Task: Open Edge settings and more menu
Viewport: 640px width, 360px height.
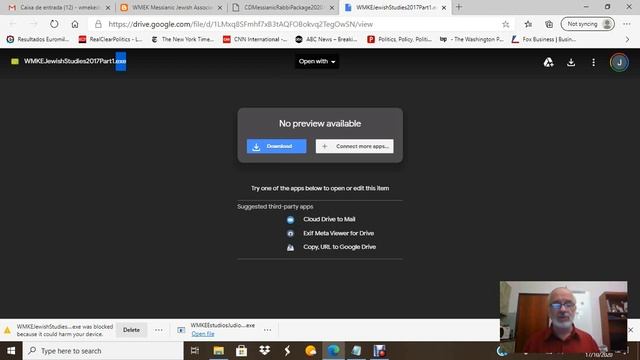Action: point(627,24)
